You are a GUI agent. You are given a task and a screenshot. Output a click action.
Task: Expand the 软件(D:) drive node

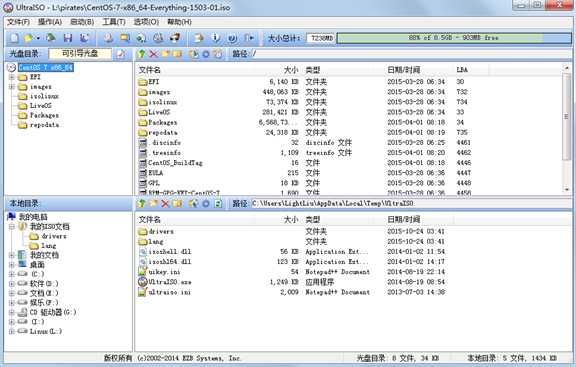[x=12, y=284]
